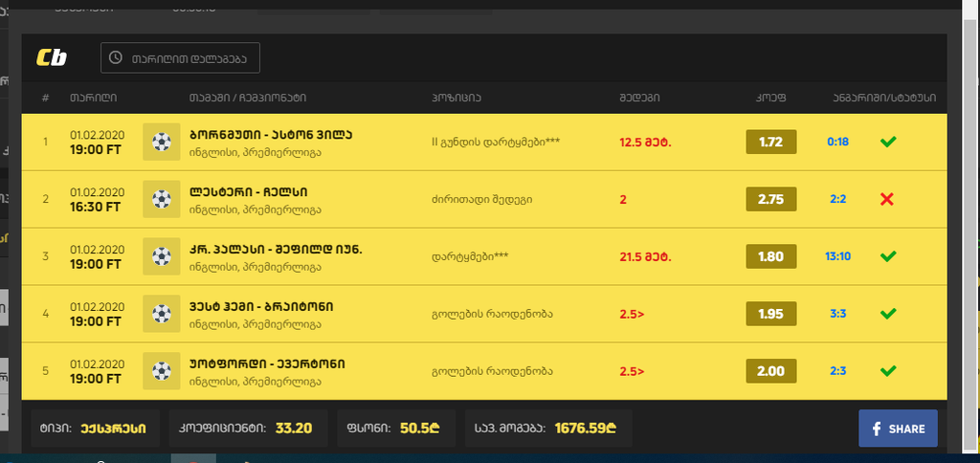Select match ლესტერი - ჩელსი
This screenshot has height=463, width=980.
coord(248,192)
